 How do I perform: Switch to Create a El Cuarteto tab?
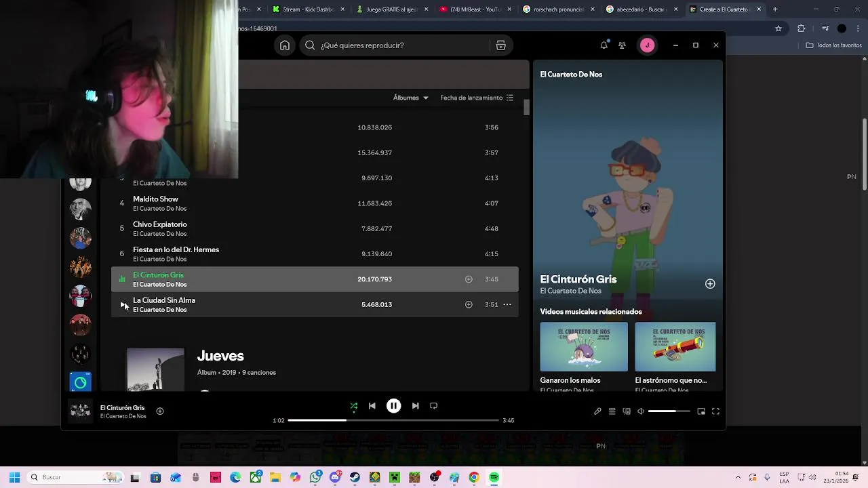pyautogui.click(x=725, y=9)
